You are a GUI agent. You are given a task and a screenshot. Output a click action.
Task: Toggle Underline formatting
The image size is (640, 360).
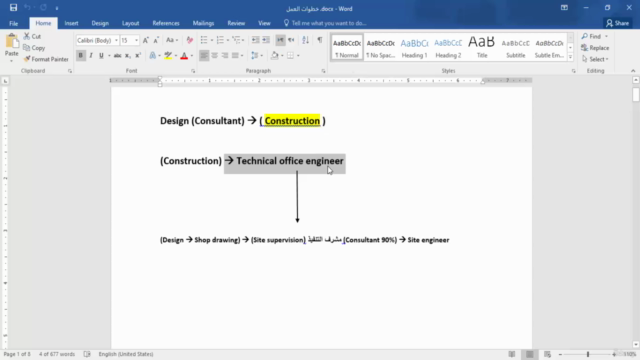[x=101, y=56]
